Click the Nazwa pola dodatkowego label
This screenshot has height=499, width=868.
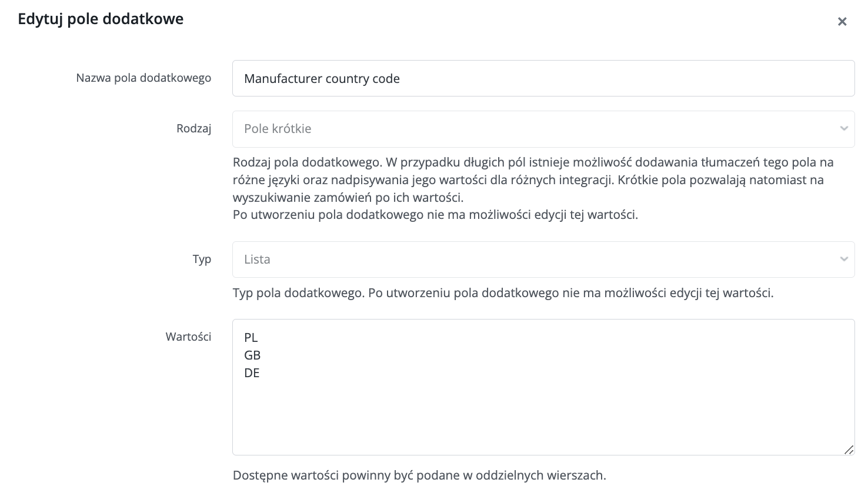point(143,78)
